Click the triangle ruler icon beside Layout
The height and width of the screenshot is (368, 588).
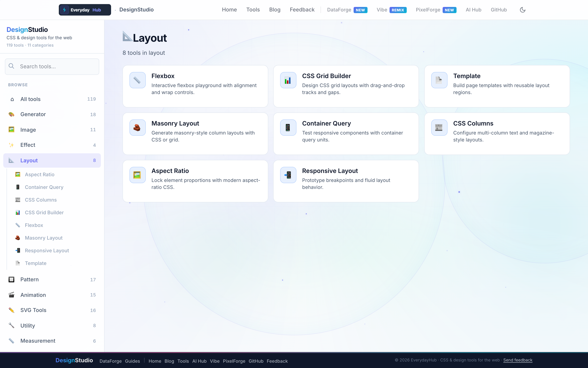(11, 160)
